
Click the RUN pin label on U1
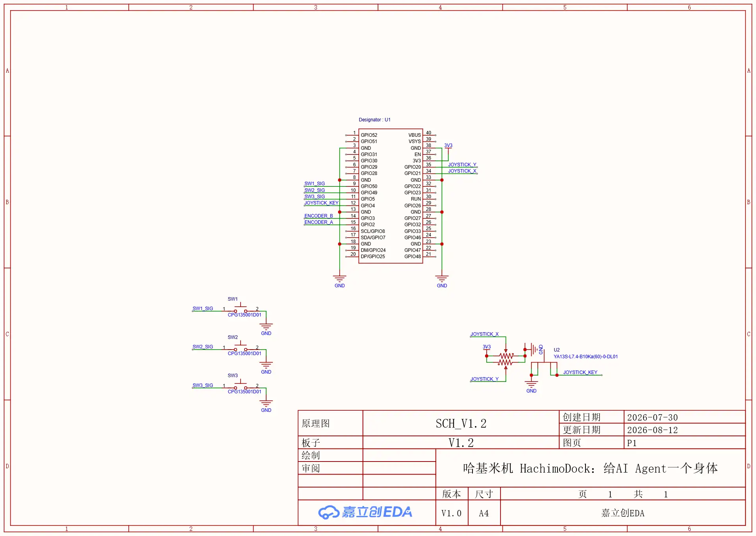click(416, 199)
